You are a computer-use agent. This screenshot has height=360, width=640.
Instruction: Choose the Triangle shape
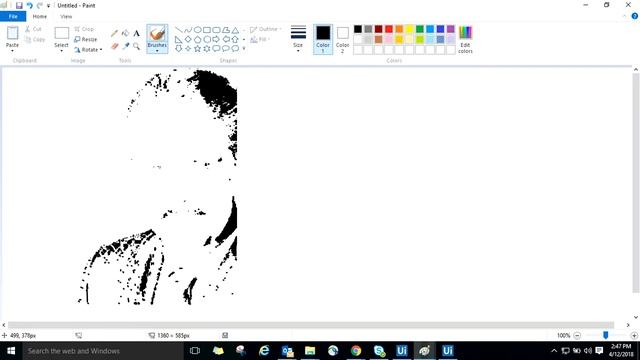[235, 30]
